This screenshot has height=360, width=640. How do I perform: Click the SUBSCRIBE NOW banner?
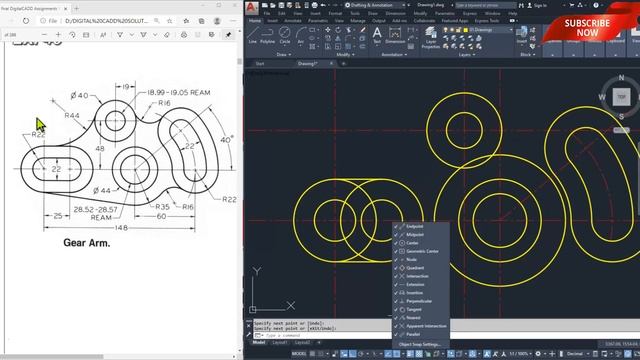pyautogui.click(x=587, y=28)
